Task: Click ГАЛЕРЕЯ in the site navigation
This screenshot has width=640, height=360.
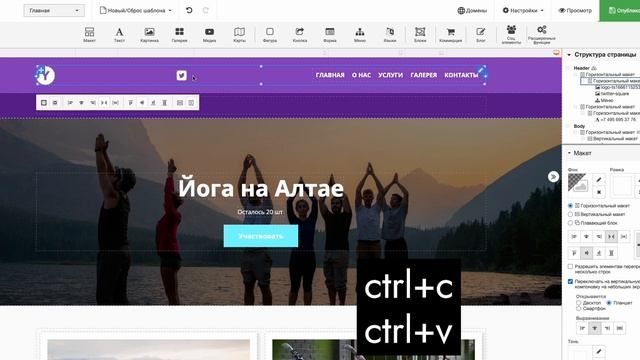Action: (424, 75)
